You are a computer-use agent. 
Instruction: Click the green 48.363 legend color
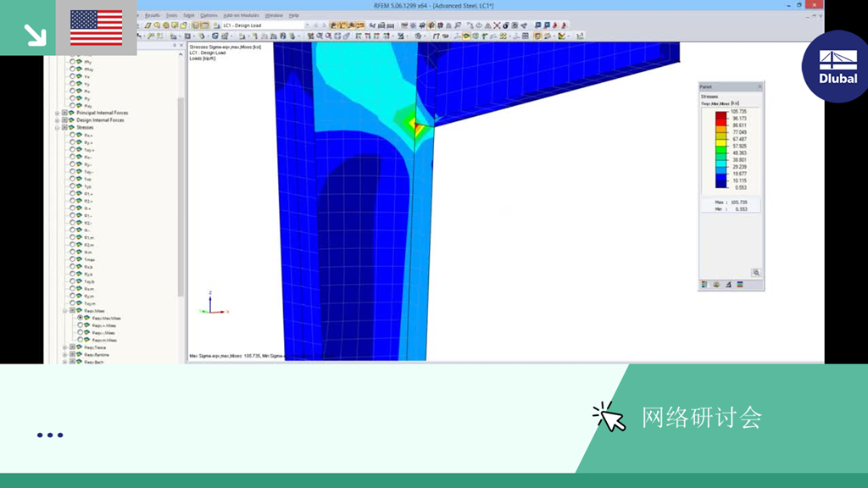pos(721,149)
